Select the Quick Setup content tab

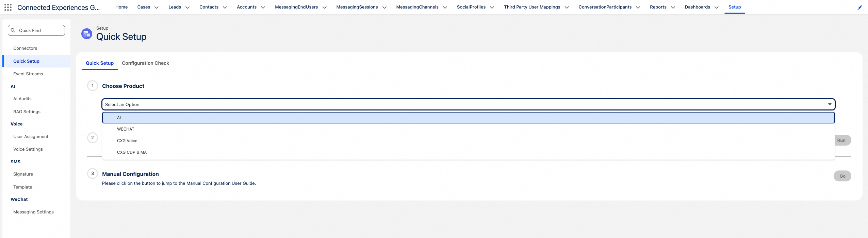point(100,63)
